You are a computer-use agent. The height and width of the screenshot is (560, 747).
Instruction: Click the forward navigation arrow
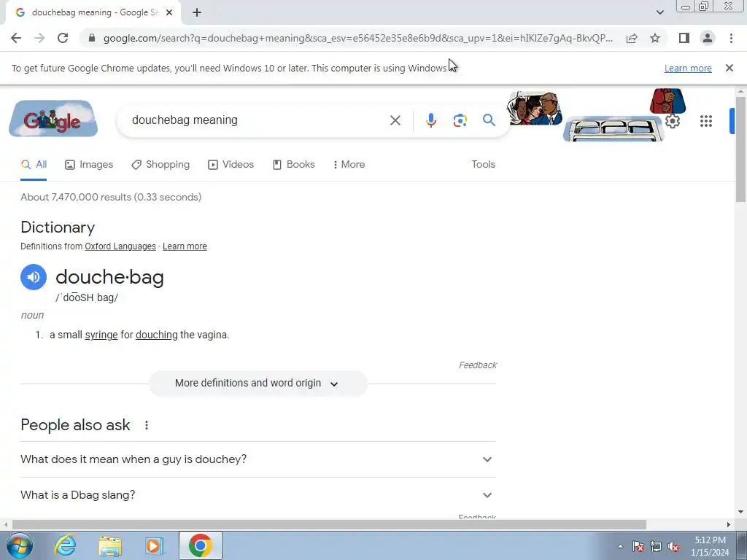39,38
